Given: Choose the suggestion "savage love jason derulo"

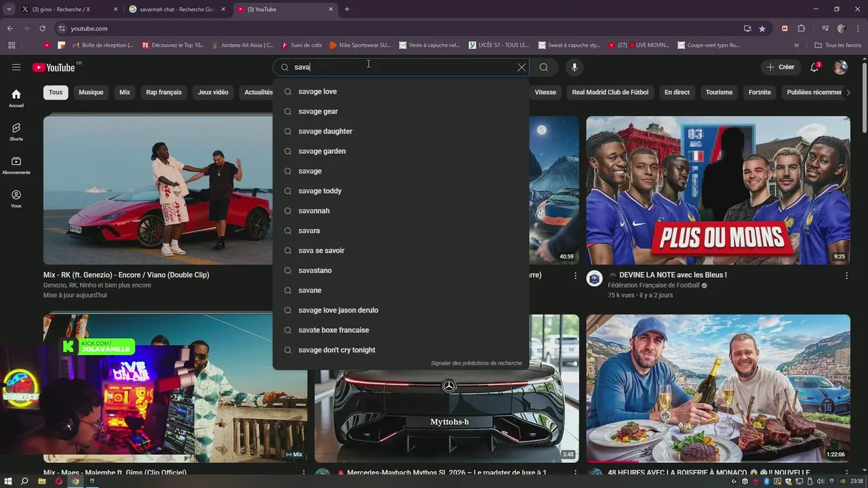Looking at the screenshot, I should pyautogui.click(x=401, y=310).
